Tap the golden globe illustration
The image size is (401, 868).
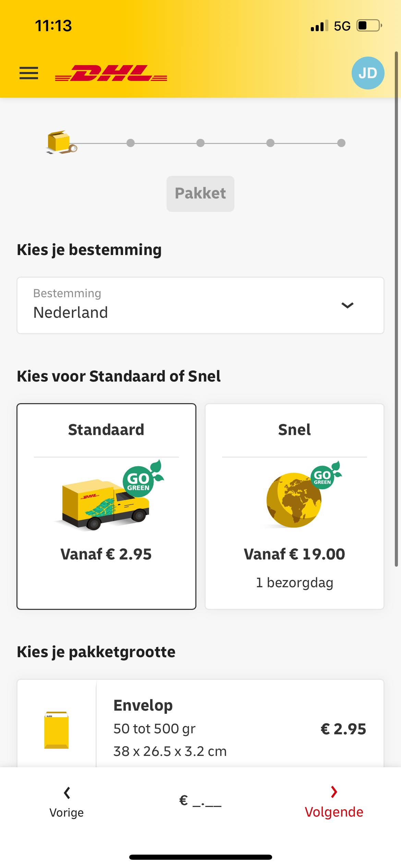point(293,501)
